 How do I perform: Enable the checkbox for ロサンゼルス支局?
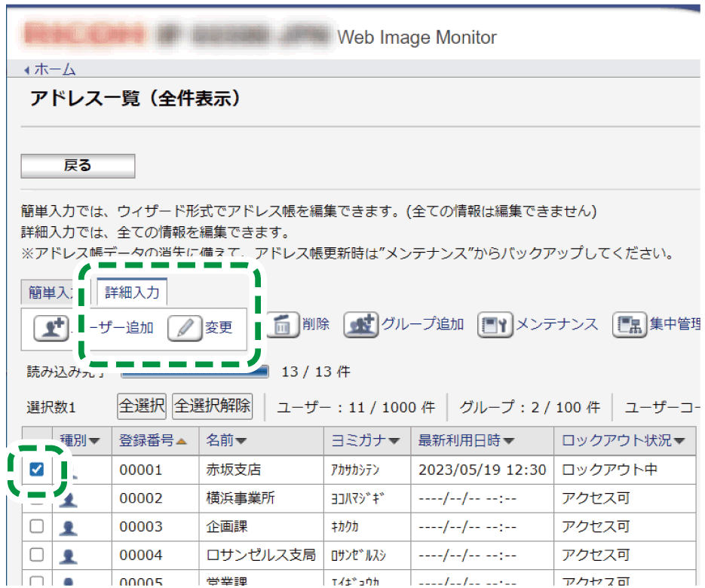(35, 554)
